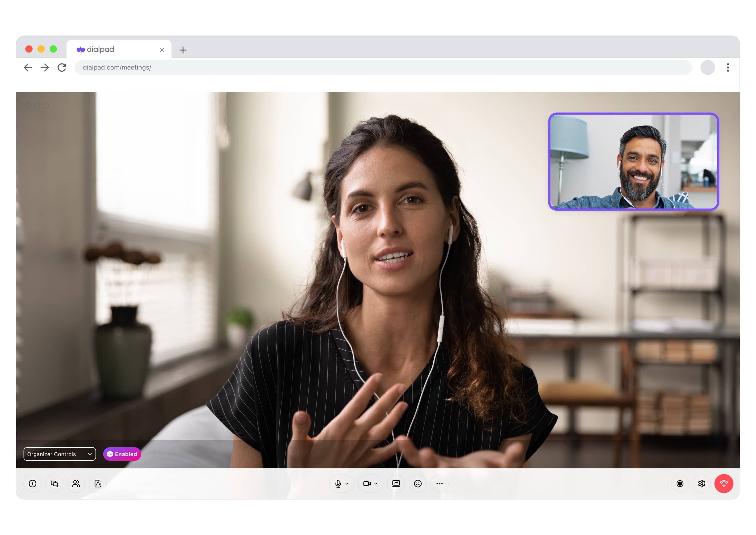Open the chat panel
This screenshot has width=756, height=535.
(x=54, y=484)
